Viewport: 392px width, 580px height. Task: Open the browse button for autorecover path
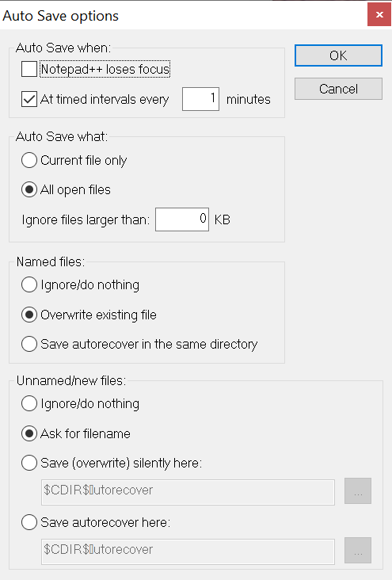(x=358, y=551)
